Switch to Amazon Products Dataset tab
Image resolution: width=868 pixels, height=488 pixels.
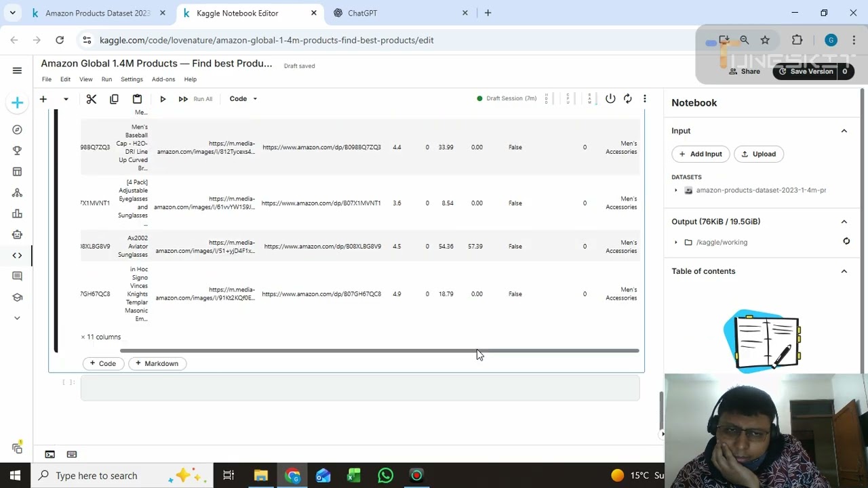pos(98,13)
